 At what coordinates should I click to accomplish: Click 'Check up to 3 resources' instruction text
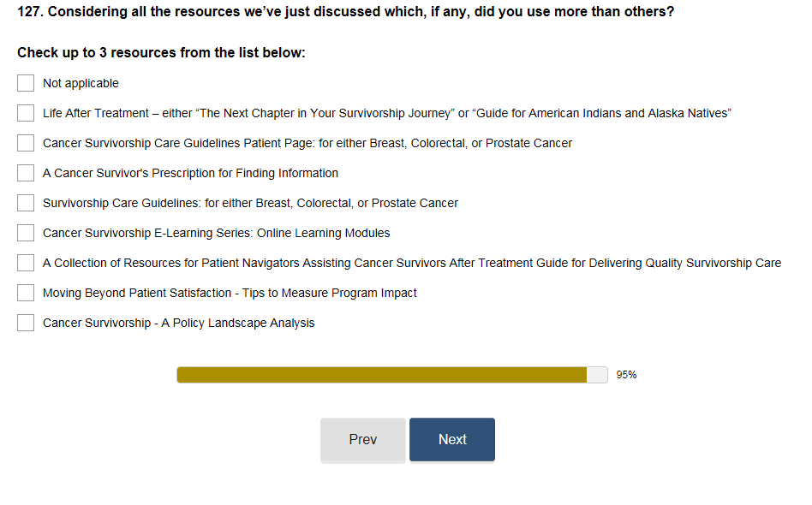point(161,53)
